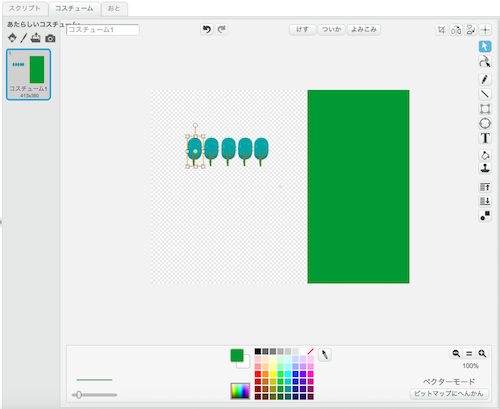Select the paint bucket Fill tool
This screenshot has width=500, height=409.
click(x=485, y=155)
